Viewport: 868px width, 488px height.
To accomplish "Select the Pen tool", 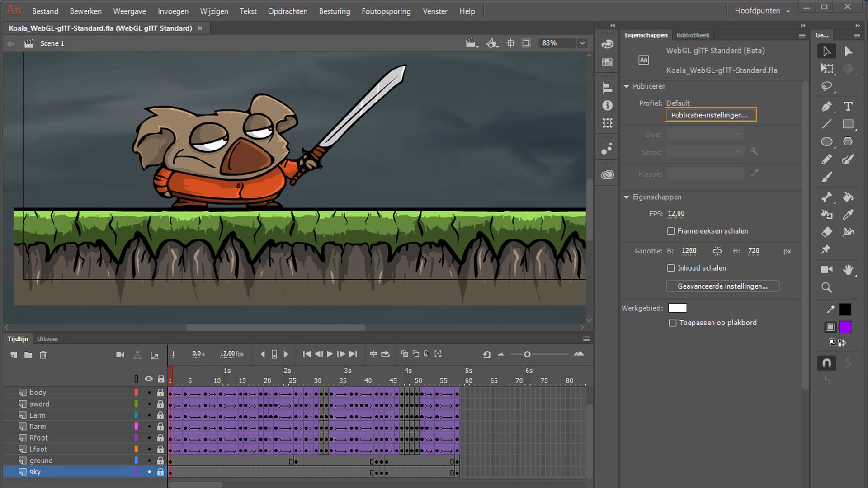I will [x=826, y=107].
